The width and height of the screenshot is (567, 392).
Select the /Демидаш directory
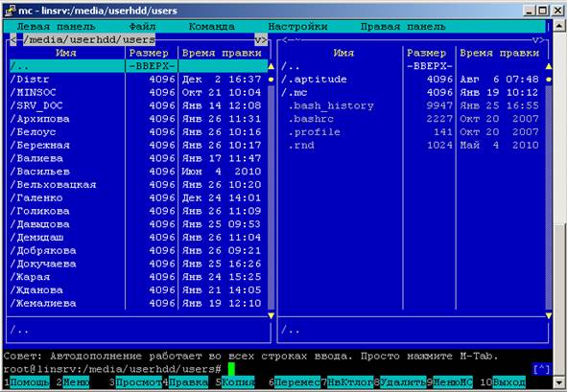[138, 238]
